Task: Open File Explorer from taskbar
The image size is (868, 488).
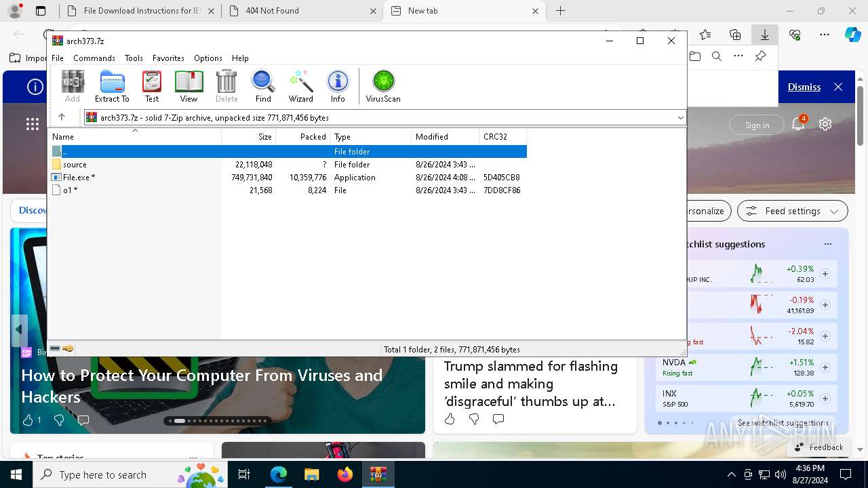Action: click(311, 474)
